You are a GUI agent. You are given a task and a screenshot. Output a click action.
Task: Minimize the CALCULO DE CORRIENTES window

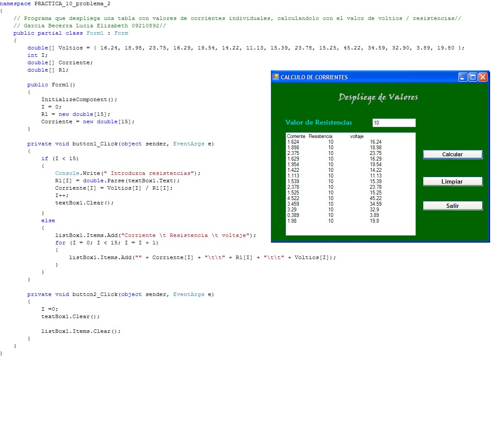(463, 77)
